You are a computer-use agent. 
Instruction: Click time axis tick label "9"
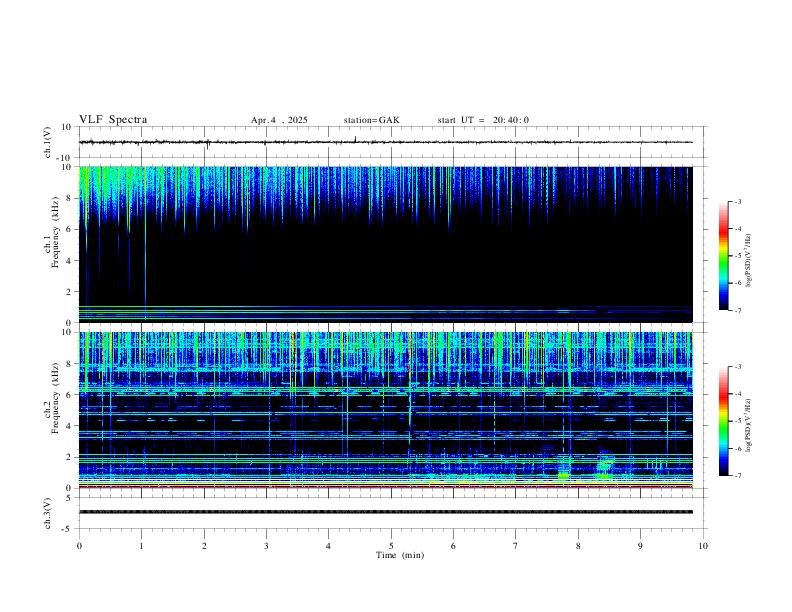pos(640,546)
